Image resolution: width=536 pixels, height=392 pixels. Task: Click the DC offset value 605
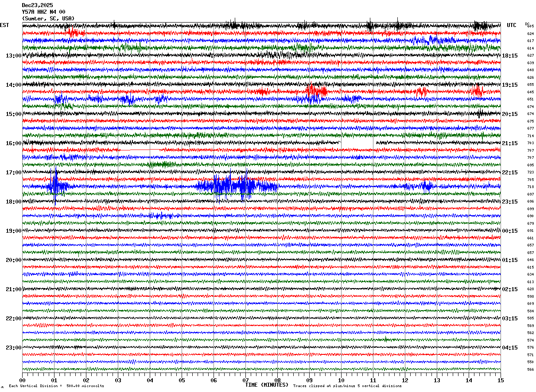530,26
